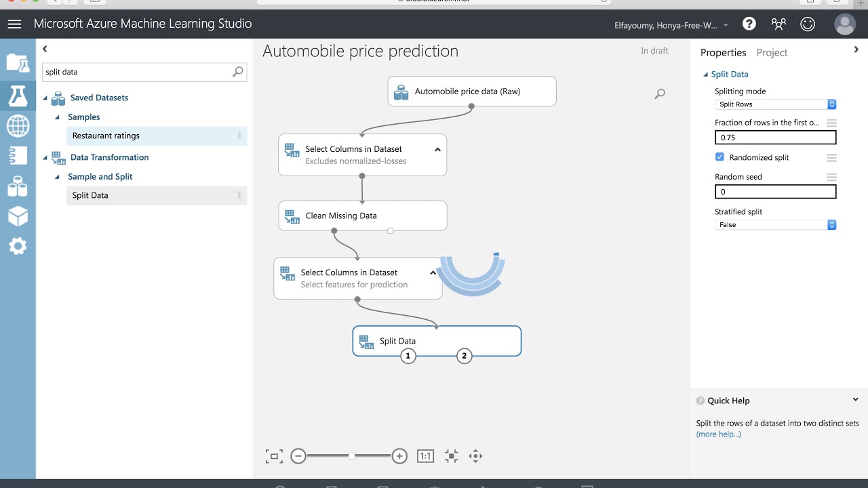Click the center-selection canvas icon
This screenshot has height=488, width=868.
452,456
